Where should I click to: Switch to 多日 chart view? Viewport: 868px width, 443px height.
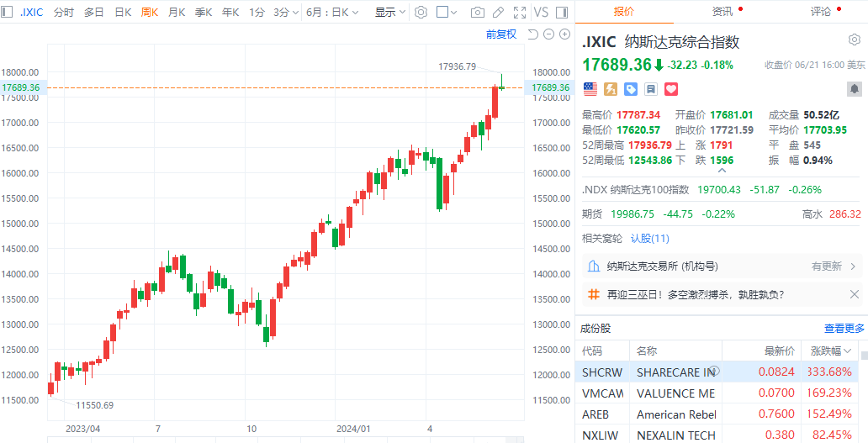pyautogui.click(x=93, y=12)
